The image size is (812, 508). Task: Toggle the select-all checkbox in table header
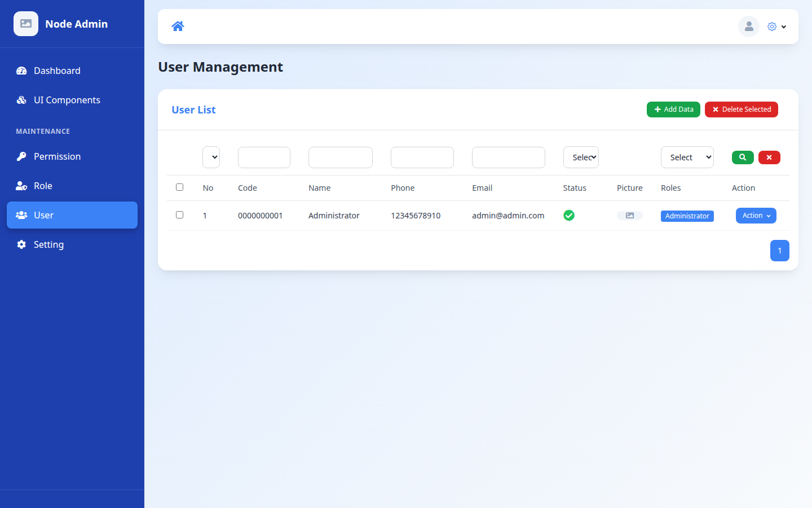click(x=179, y=187)
